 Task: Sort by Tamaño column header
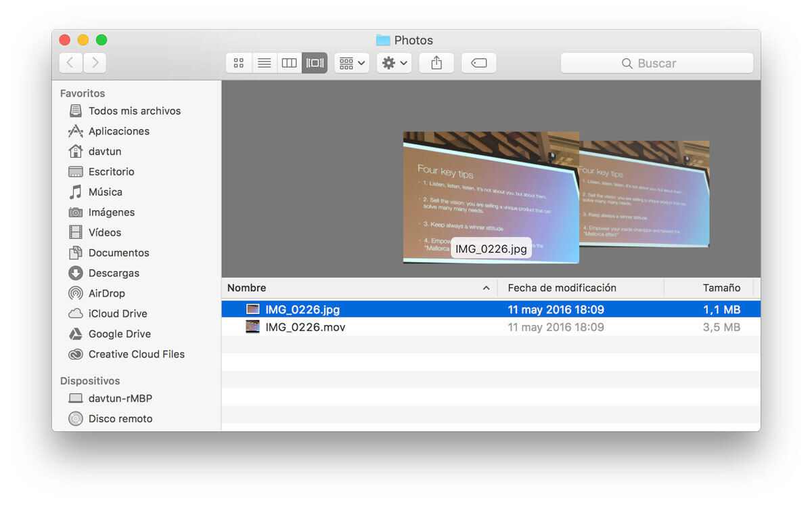point(721,288)
